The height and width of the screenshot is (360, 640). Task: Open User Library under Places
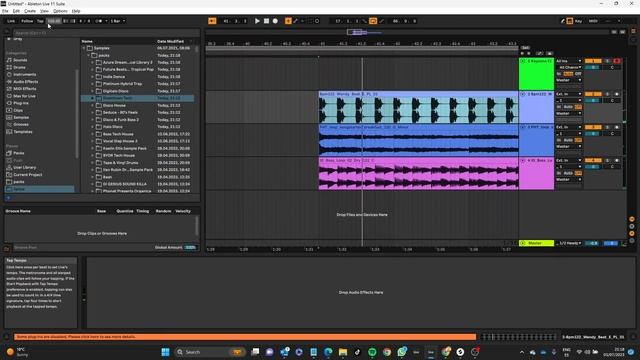[x=24, y=167]
